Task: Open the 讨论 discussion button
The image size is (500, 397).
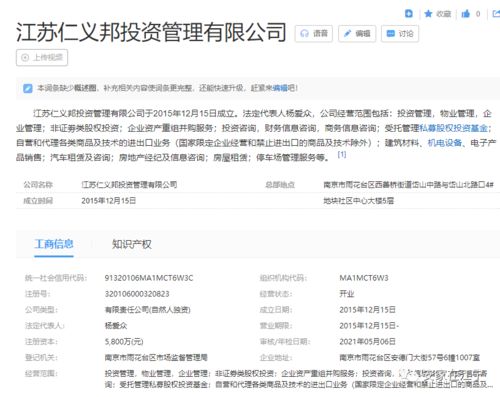Action: point(400,34)
